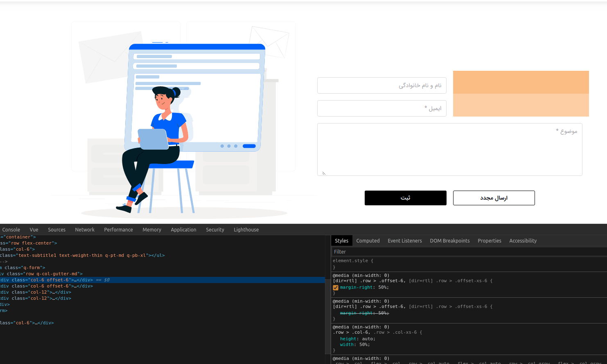Image resolution: width=607 pixels, height=364 pixels.
Task: Go to the Network tab
Action: point(85,230)
